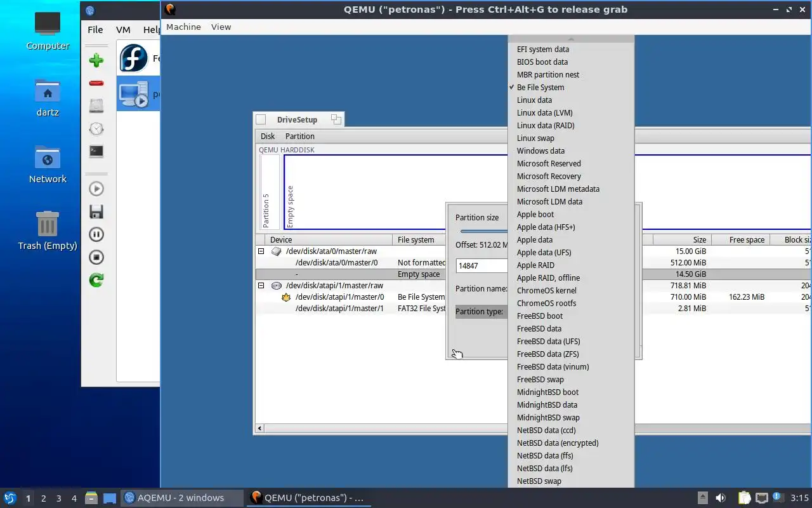The image size is (812, 508).
Task: Open VM menu in AQEMU window
Action: click(x=123, y=29)
